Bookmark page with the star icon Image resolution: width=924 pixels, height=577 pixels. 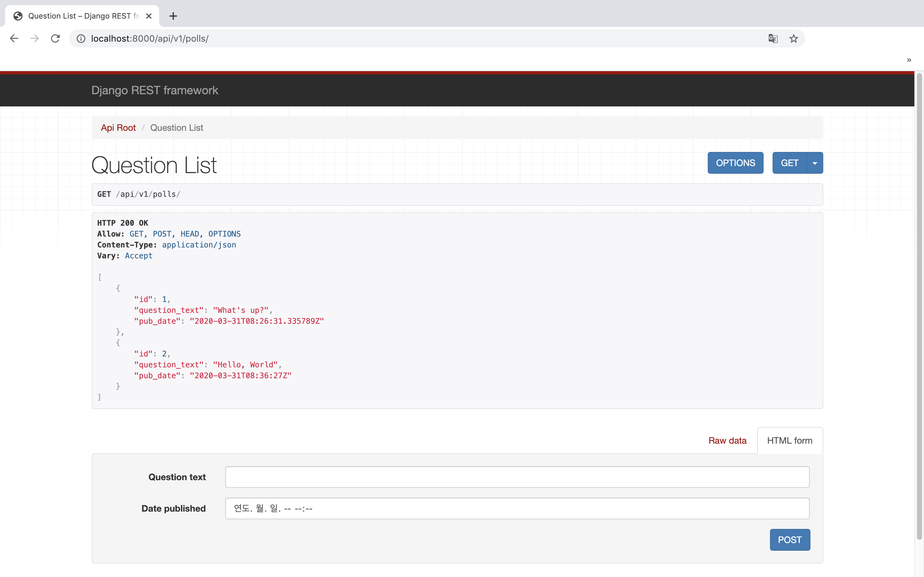(793, 38)
